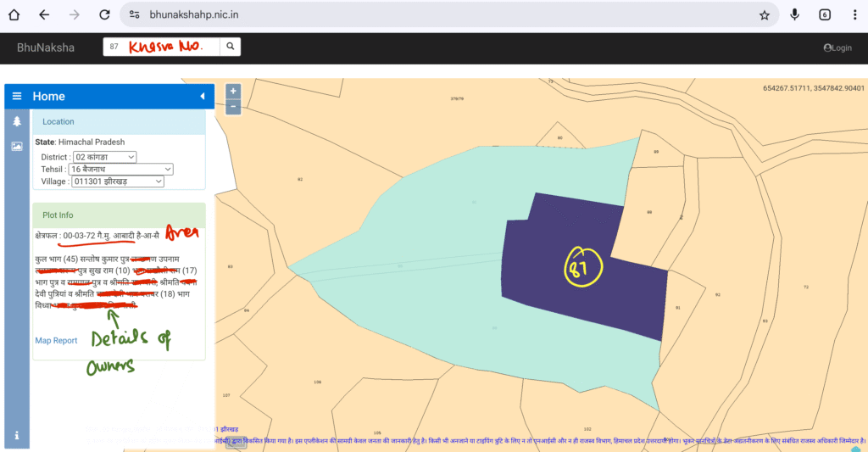868x452 pixels.
Task: Bookmark this page with the star icon
Action: click(764, 15)
